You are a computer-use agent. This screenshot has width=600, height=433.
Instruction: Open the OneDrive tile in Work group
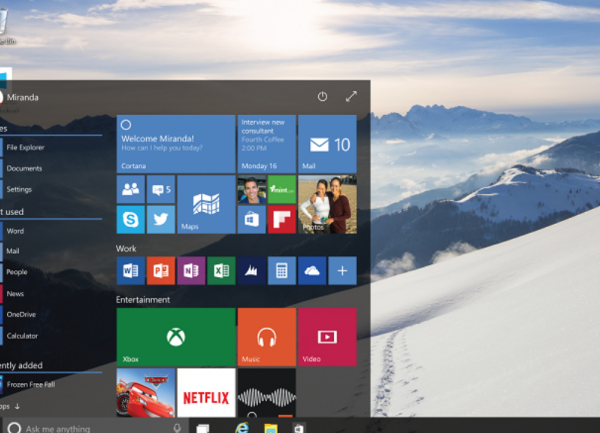pyautogui.click(x=312, y=271)
